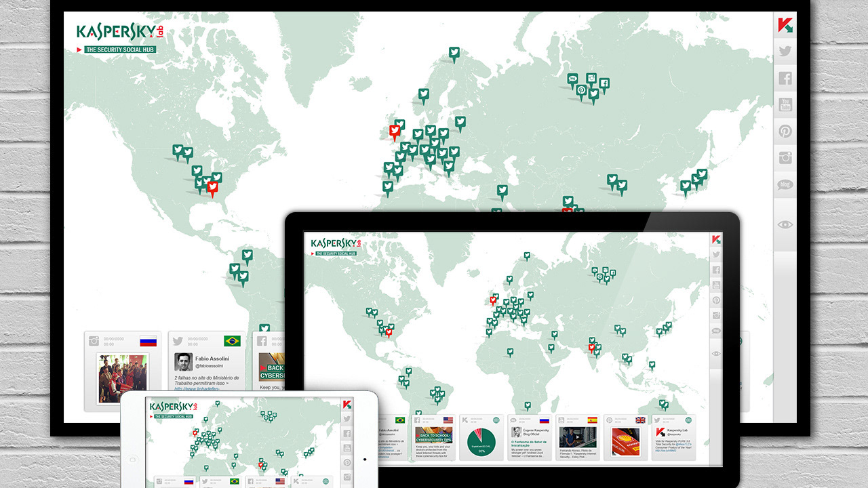Select the YouTube filter on the black tablet sidebar
Screen dimensions: 868x488
(716, 285)
